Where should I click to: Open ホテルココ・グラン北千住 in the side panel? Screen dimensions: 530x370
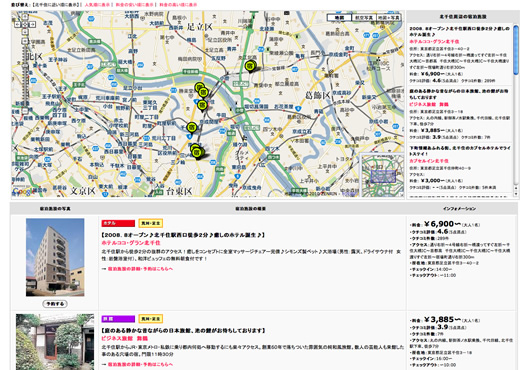pyautogui.click(x=434, y=42)
